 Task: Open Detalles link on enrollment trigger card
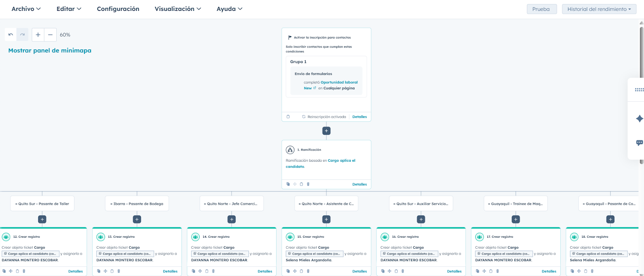(359, 117)
